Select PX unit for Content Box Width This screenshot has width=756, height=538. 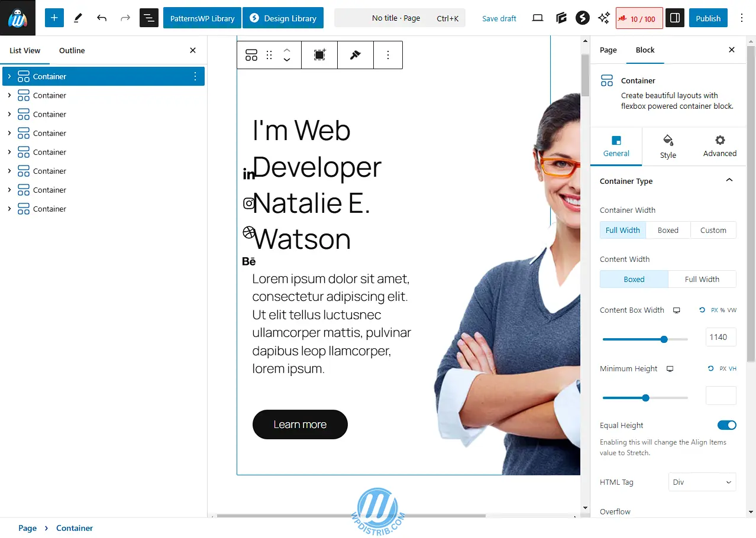pyautogui.click(x=715, y=310)
